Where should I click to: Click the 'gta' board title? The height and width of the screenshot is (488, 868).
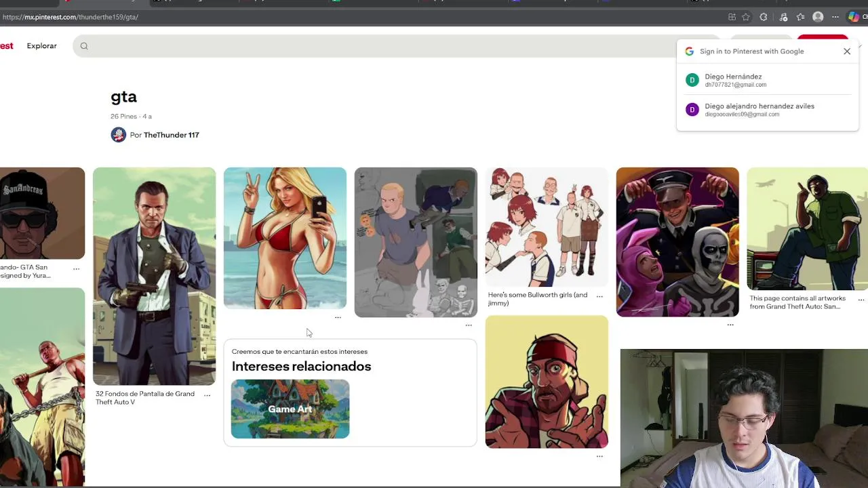(124, 97)
